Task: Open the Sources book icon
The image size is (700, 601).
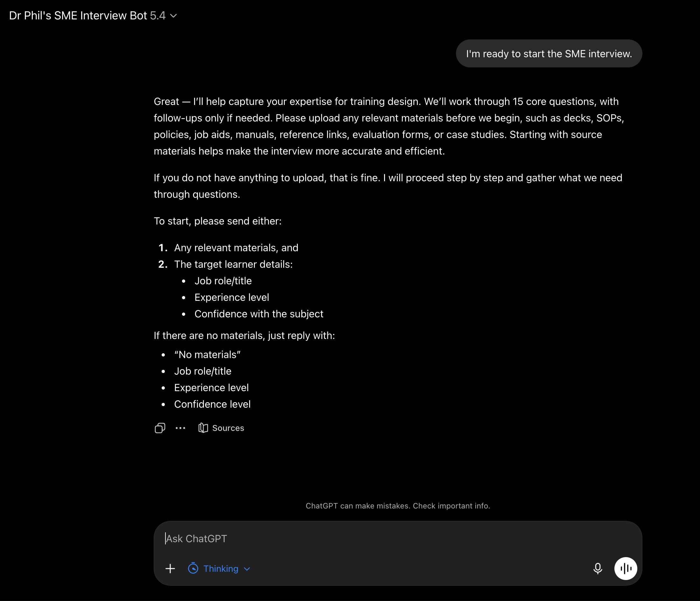Action: 203,428
